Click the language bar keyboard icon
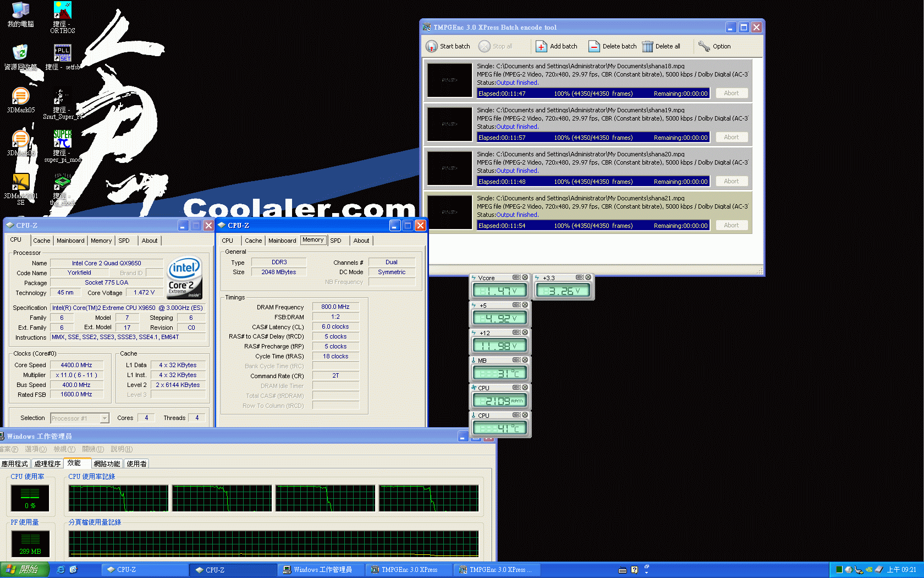924x578 pixels. coord(623,570)
